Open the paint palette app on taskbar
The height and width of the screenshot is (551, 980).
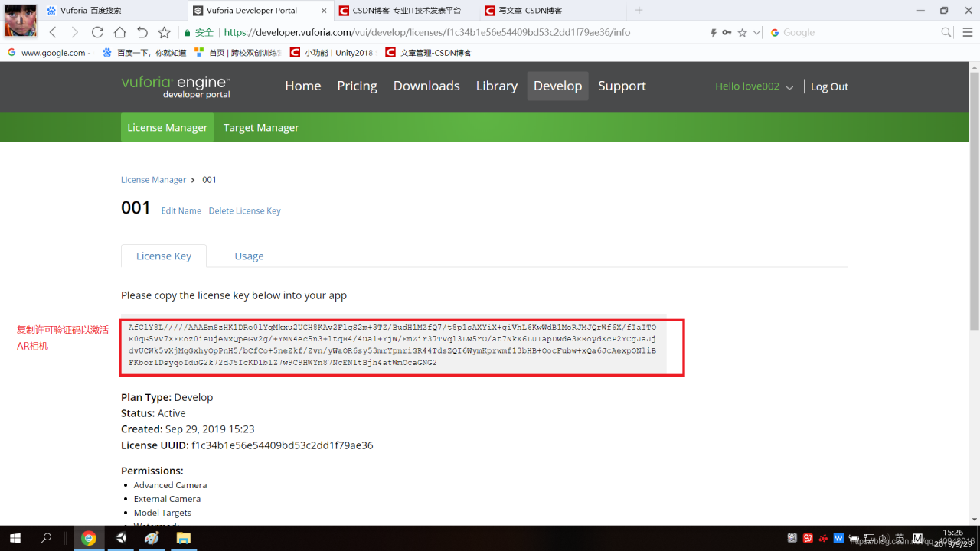coord(152,538)
